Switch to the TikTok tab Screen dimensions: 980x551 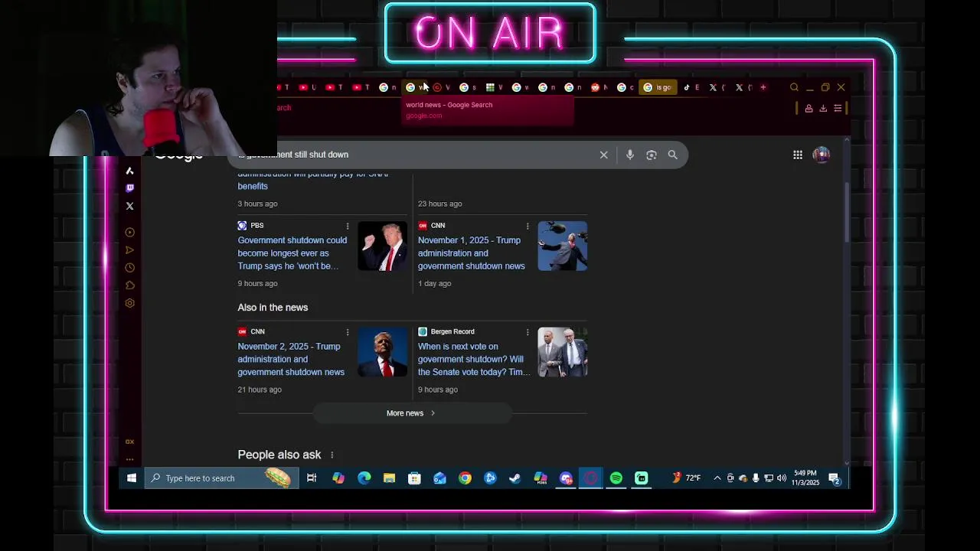click(691, 87)
